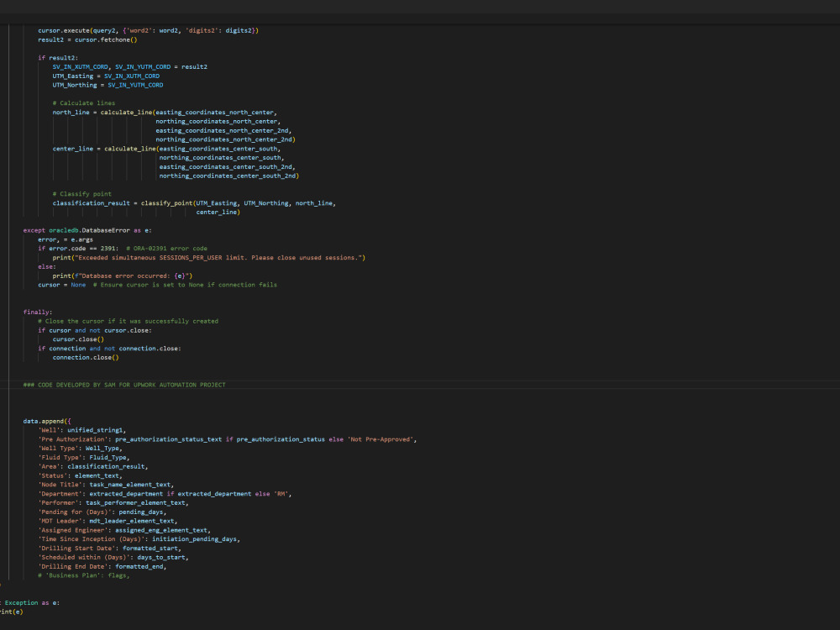Click 'if cursor and not cursor.close:' line
The height and width of the screenshot is (630, 840).
[x=95, y=330]
